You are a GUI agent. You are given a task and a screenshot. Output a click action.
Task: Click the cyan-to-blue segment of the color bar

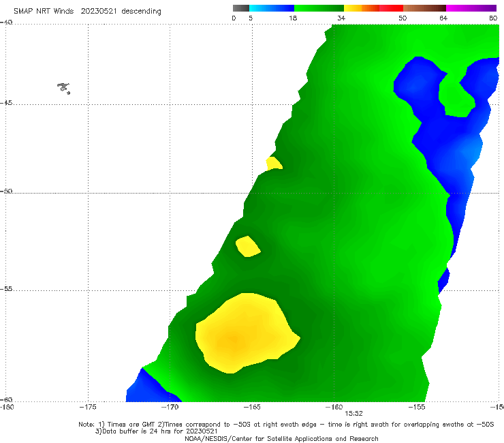coord(272,8)
